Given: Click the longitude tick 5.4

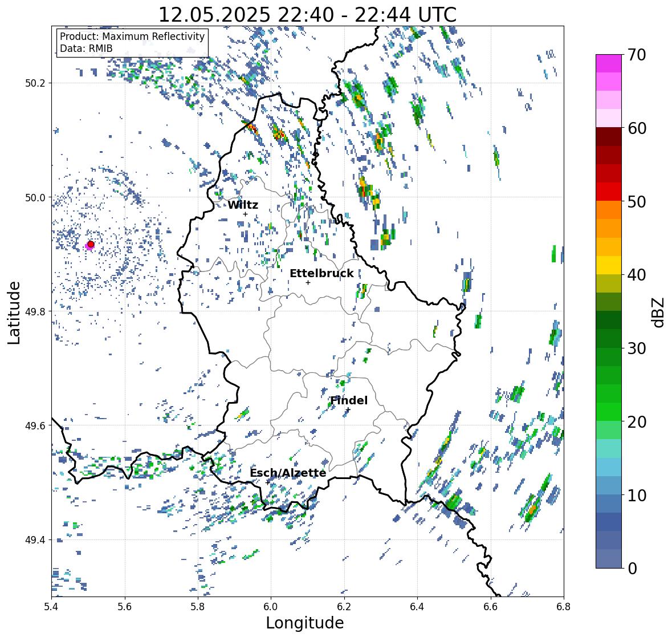Looking at the screenshot, I should (51, 606).
